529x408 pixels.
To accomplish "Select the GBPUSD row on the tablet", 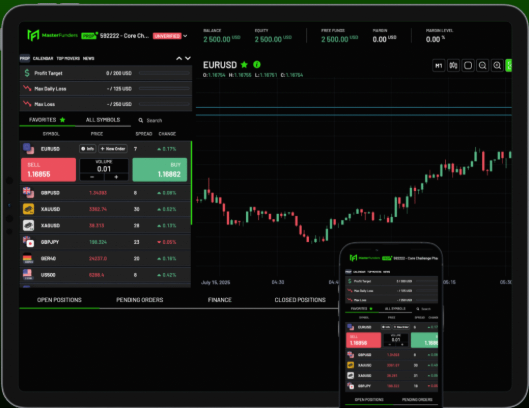I will tap(105, 193).
